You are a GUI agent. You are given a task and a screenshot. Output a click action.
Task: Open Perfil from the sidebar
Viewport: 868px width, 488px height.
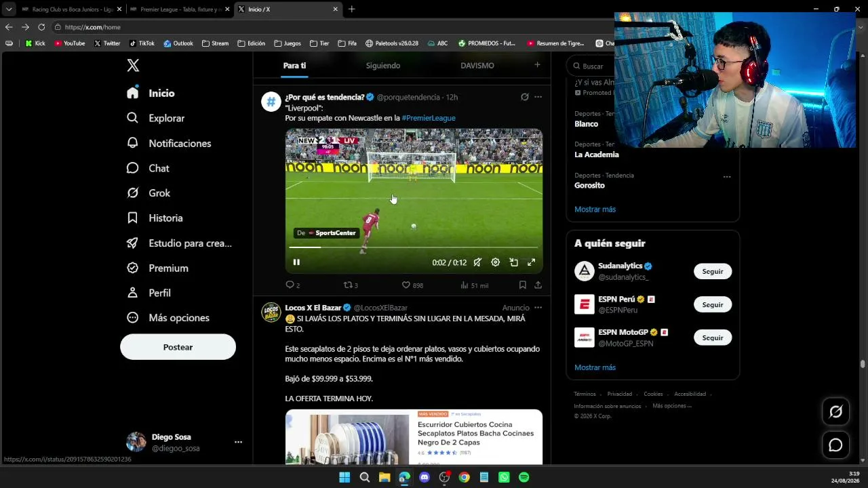(149, 293)
